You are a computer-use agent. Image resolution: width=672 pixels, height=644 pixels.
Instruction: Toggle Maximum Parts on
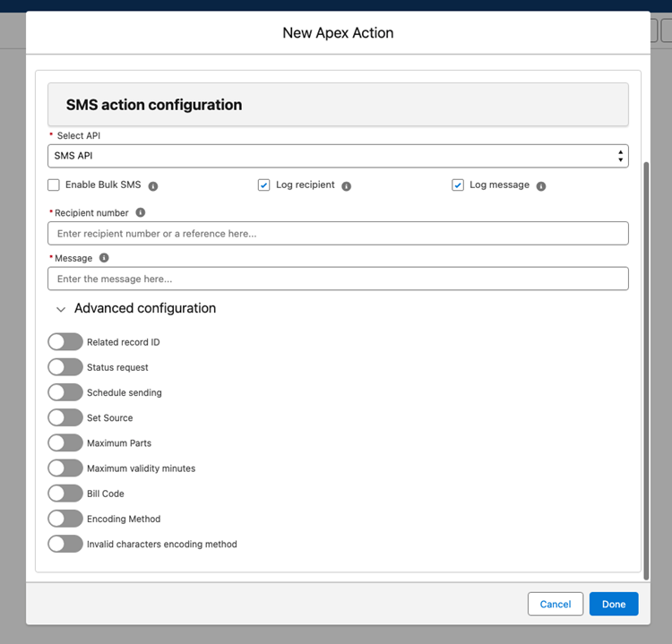(x=65, y=442)
